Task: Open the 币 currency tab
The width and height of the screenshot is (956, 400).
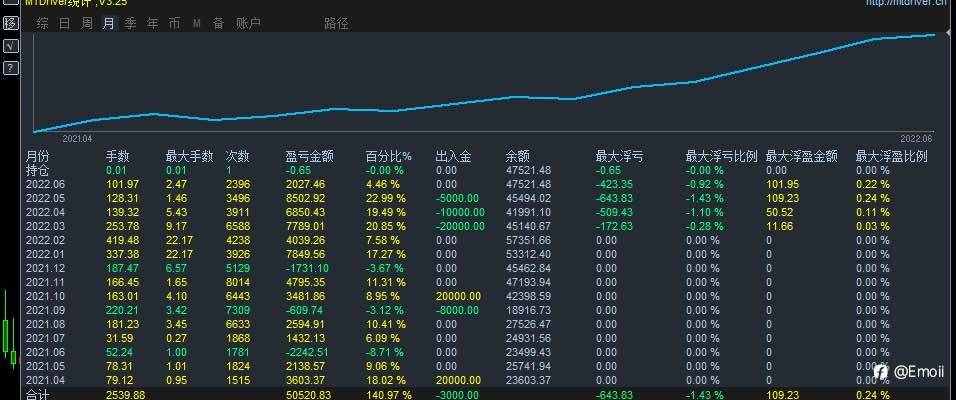Action: [x=174, y=24]
